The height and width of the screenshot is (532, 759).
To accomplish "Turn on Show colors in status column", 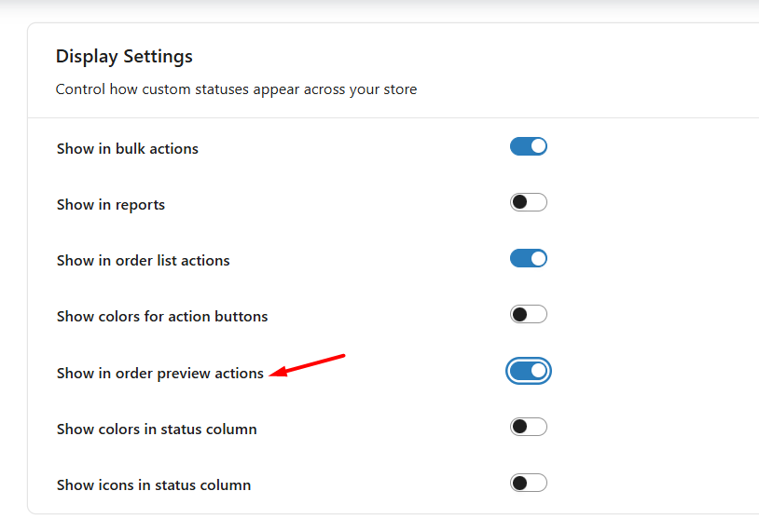I will point(528,427).
